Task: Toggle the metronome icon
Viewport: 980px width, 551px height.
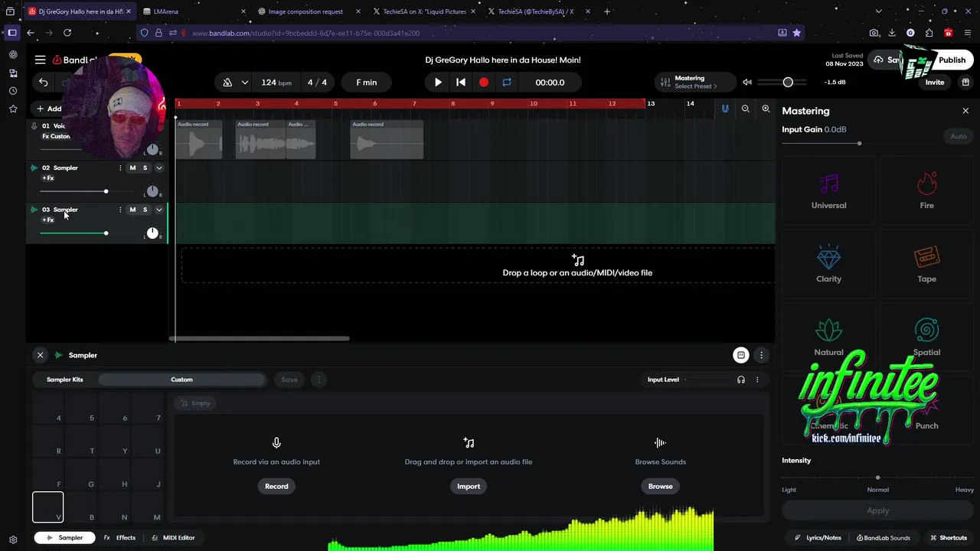Action: [x=227, y=83]
